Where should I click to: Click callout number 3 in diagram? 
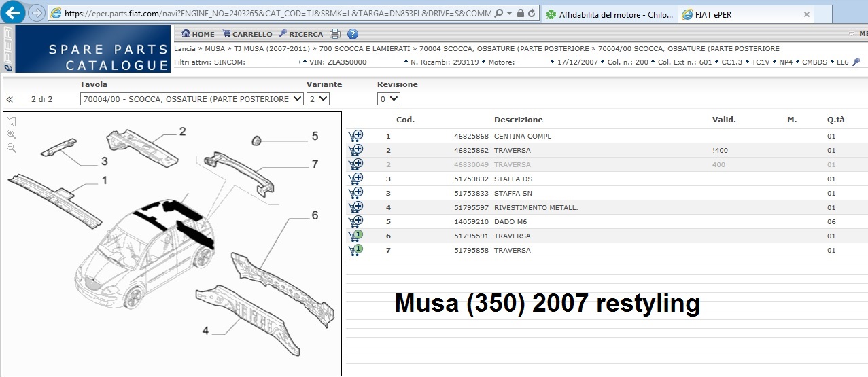click(x=105, y=161)
